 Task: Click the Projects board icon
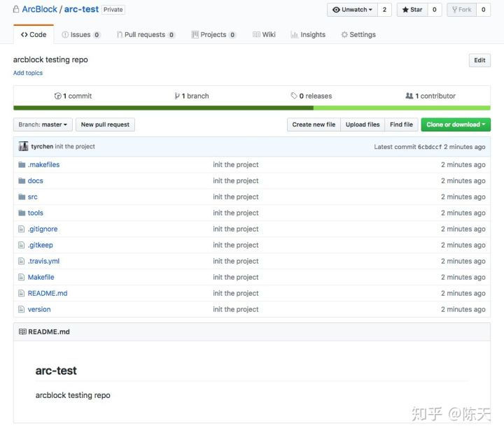pyautogui.click(x=195, y=35)
